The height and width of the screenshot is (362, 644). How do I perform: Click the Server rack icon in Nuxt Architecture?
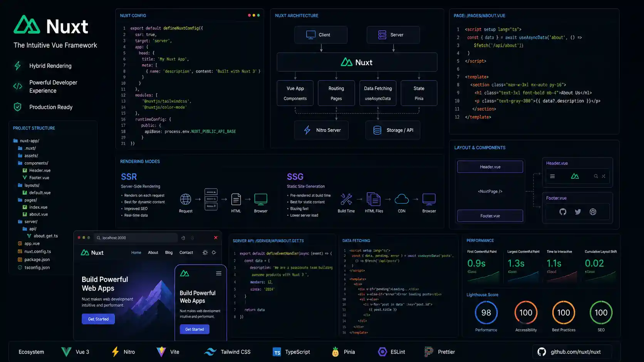click(x=382, y=35)
